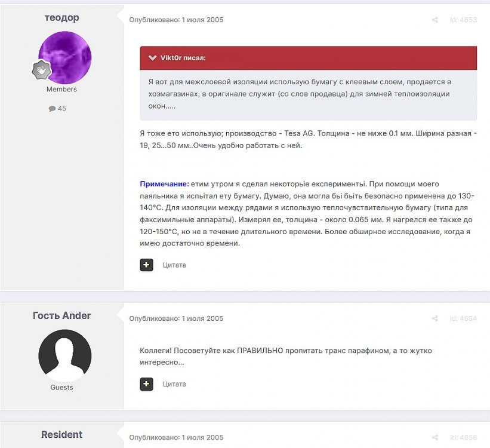Click the share icon in Гость Ander's post

click(434, 318)
